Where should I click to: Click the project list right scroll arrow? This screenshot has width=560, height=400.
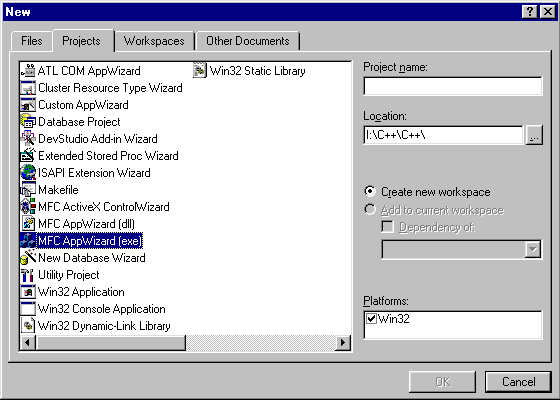pos(343,343)
